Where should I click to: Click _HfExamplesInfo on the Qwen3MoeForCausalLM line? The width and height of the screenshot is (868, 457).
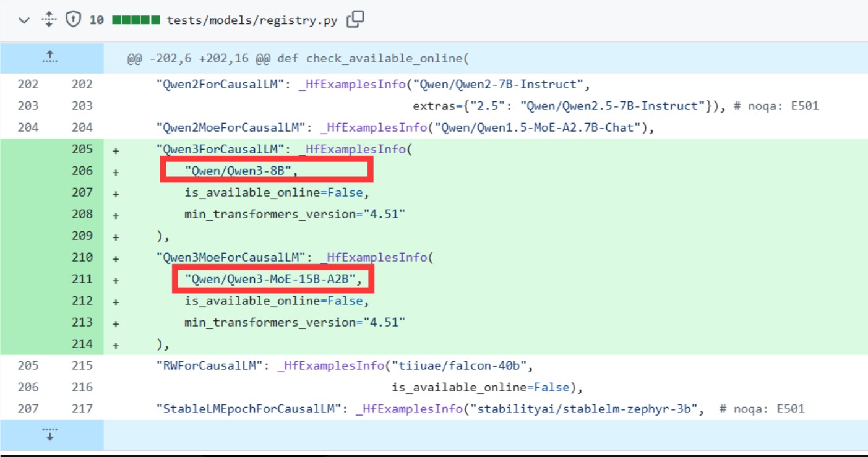pyautogui.click(x=377, y=257)
